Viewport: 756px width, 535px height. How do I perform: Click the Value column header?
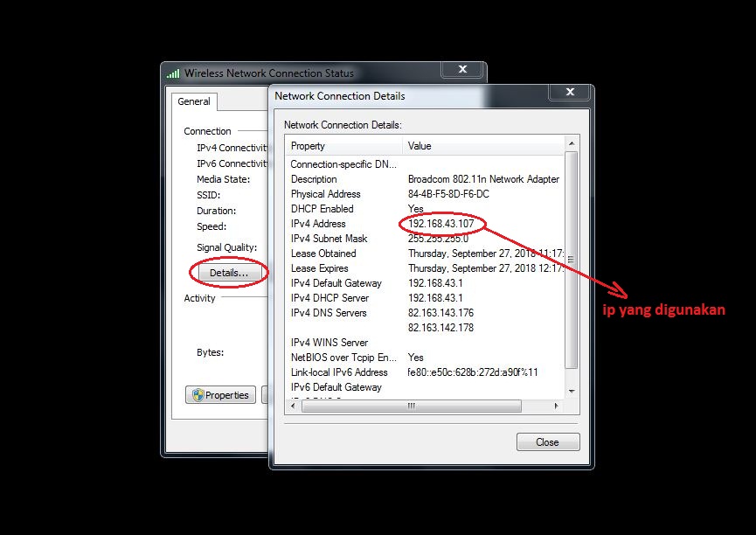pos(482,146)
